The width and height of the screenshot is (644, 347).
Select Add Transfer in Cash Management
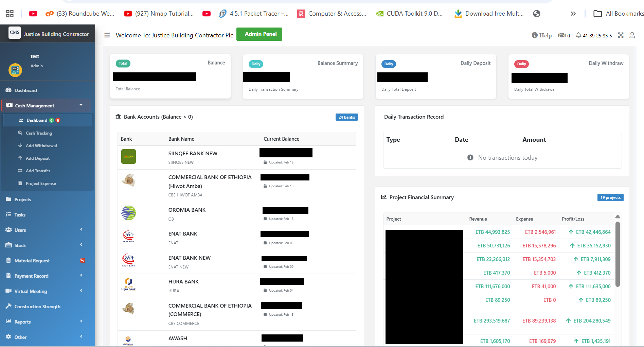coord(38,171)
